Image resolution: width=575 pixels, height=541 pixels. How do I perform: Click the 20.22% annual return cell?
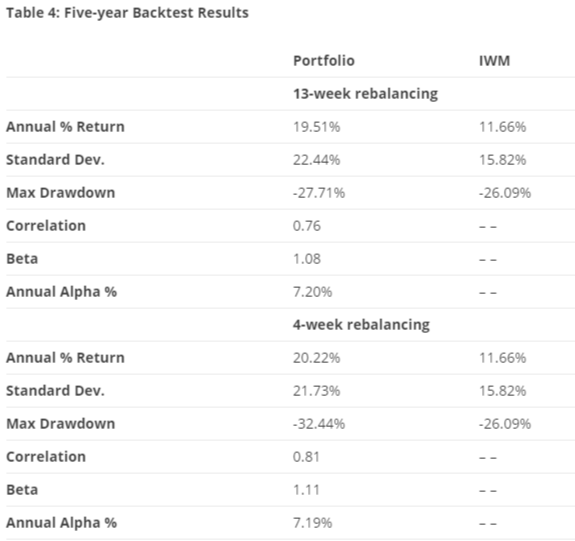click(x=316, y=358)
